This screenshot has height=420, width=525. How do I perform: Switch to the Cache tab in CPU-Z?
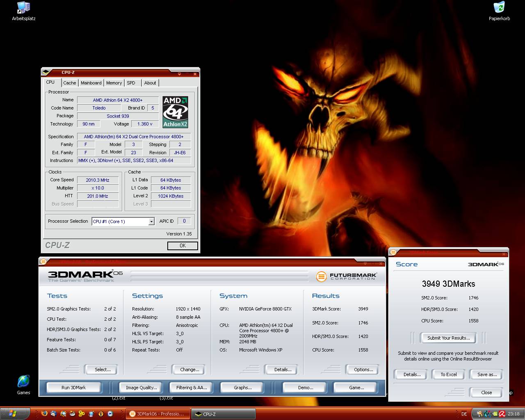click(69, 83)
